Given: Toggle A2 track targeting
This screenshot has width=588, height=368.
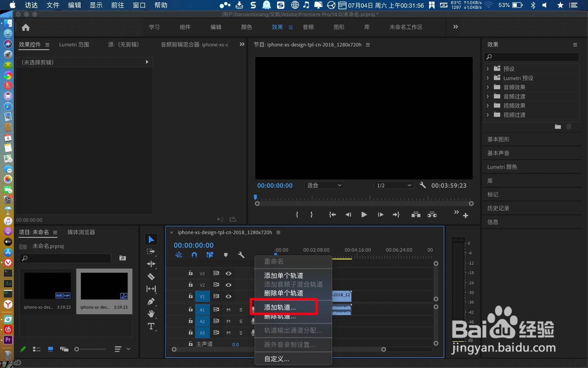Looking at the screenshot, I should point(202,321).
